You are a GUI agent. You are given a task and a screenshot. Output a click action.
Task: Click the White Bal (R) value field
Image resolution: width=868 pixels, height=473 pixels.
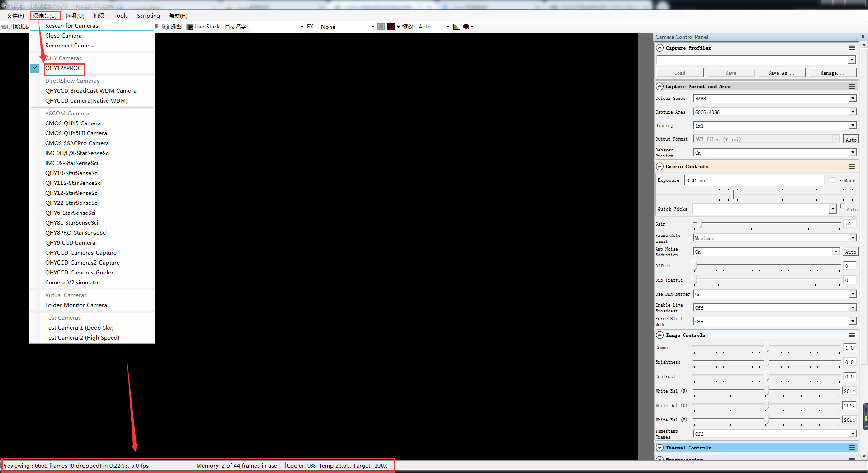point(849,391)
